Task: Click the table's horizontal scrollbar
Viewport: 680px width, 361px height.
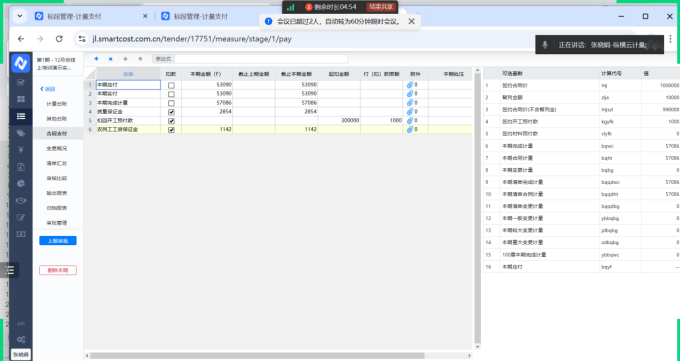Action: [257, 356]
